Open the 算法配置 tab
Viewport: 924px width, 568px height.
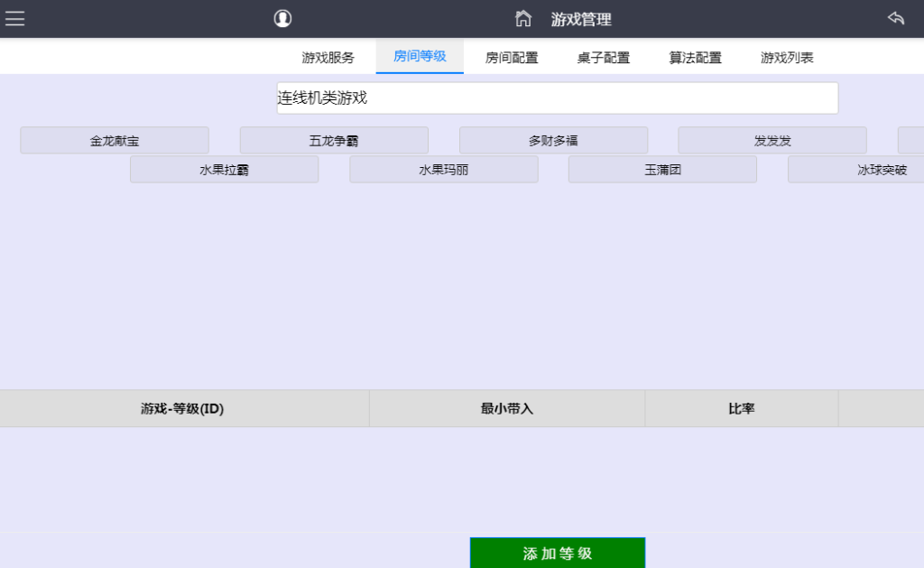(696, 56)
